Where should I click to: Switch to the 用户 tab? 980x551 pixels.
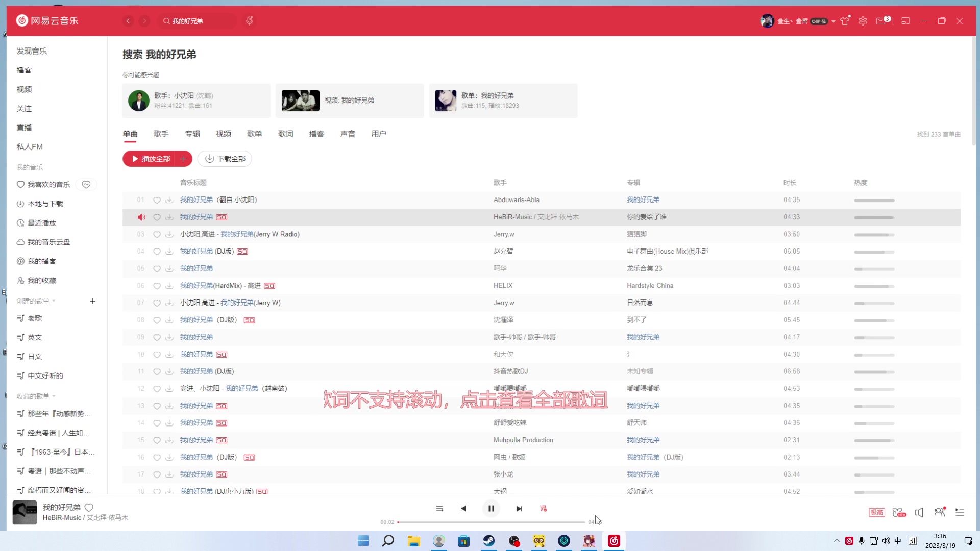pos(379,134)
